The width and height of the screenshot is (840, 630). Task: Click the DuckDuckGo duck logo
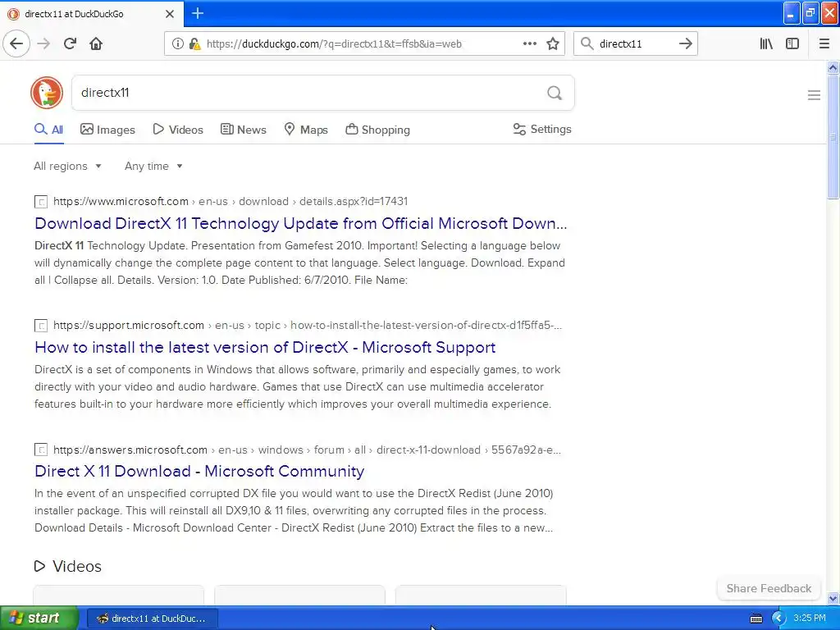coord(47,93)
